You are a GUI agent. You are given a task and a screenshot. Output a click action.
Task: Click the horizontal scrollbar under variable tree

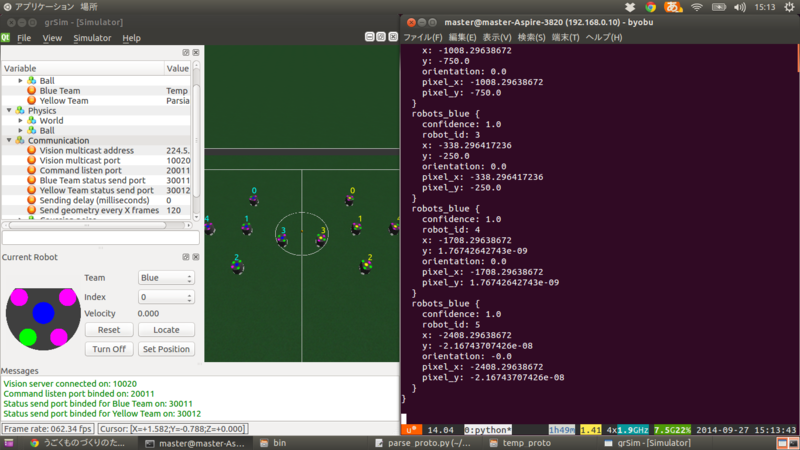coord(97,225)
